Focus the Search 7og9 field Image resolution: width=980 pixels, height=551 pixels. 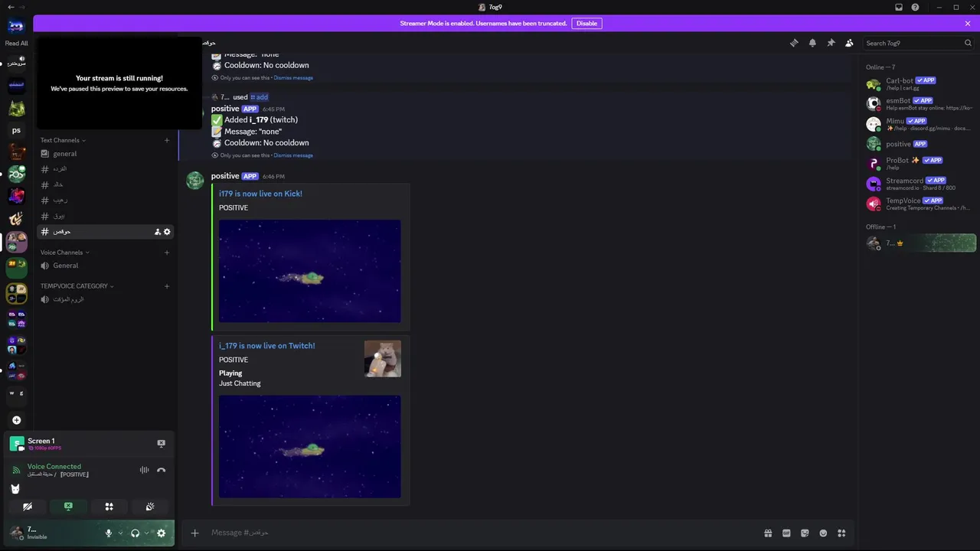coord(913,44)
